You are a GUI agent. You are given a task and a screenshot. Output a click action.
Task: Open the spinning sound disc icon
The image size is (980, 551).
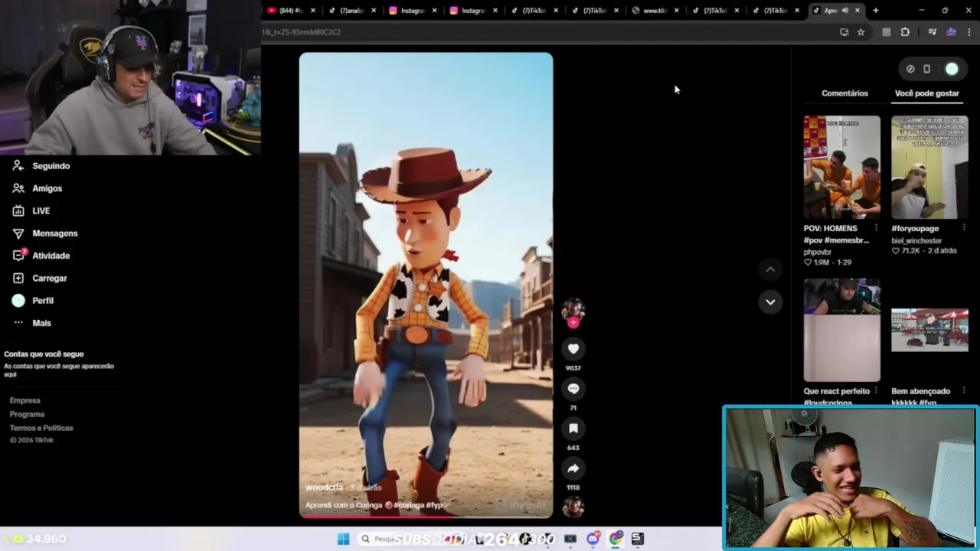coord(573,507)
